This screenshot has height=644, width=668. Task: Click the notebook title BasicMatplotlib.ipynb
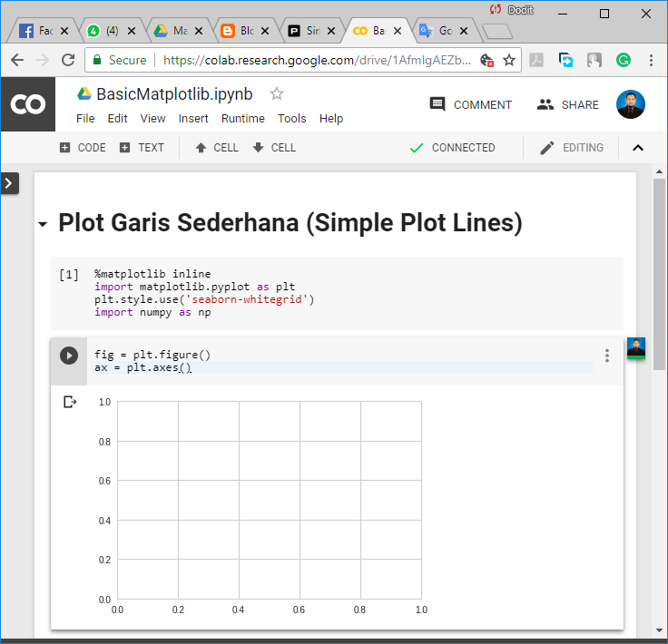point(174,94)
